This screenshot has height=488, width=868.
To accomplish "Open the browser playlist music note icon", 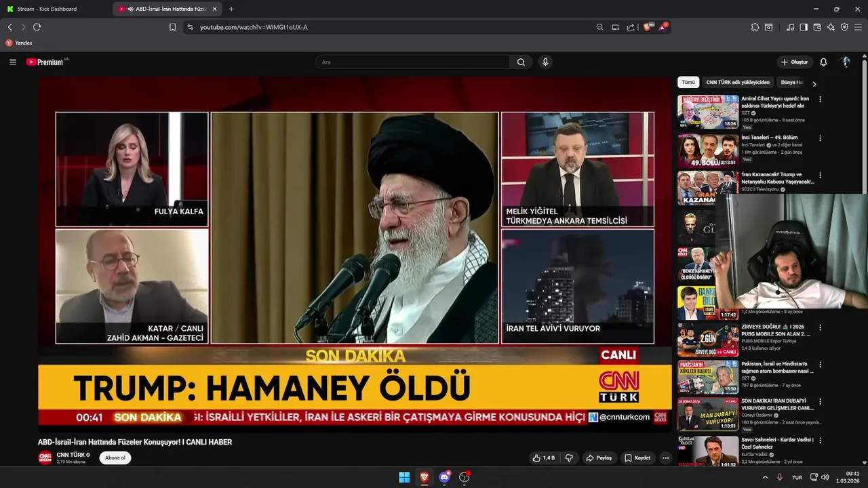I will pos(790,27).
